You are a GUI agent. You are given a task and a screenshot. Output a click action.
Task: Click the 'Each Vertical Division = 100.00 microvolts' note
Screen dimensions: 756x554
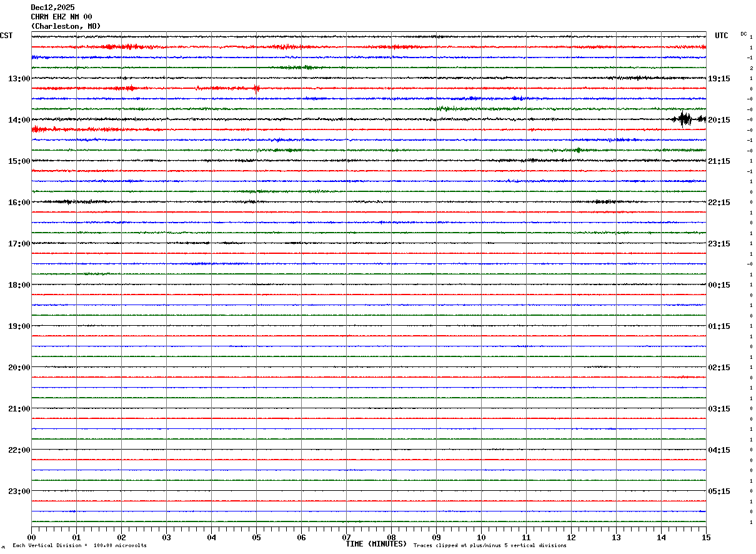(x=79, y=545)
